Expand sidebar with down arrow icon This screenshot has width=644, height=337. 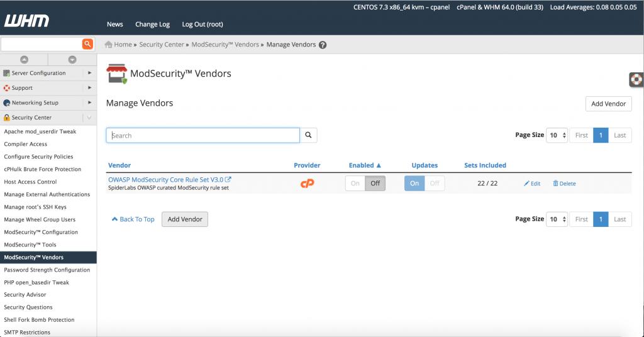72,60
